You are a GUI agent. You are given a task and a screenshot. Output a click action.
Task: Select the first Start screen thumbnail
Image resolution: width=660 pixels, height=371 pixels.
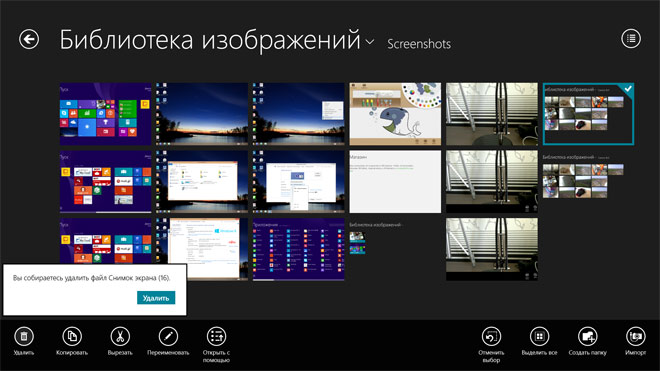105,114
